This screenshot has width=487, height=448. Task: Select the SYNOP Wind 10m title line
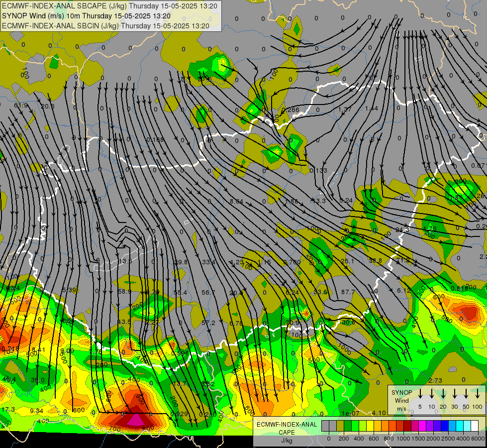click(x=87, y=16)
